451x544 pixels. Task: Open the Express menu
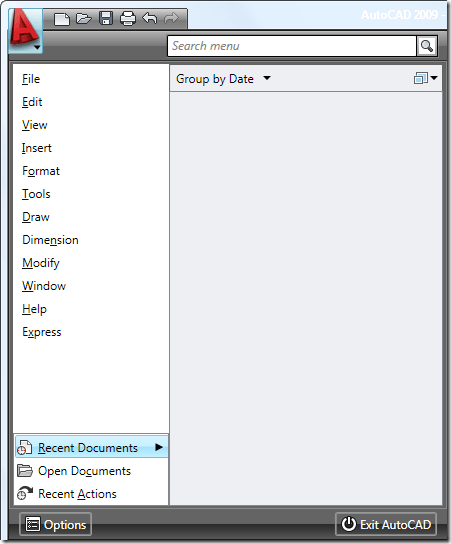(x=42, y=332)
